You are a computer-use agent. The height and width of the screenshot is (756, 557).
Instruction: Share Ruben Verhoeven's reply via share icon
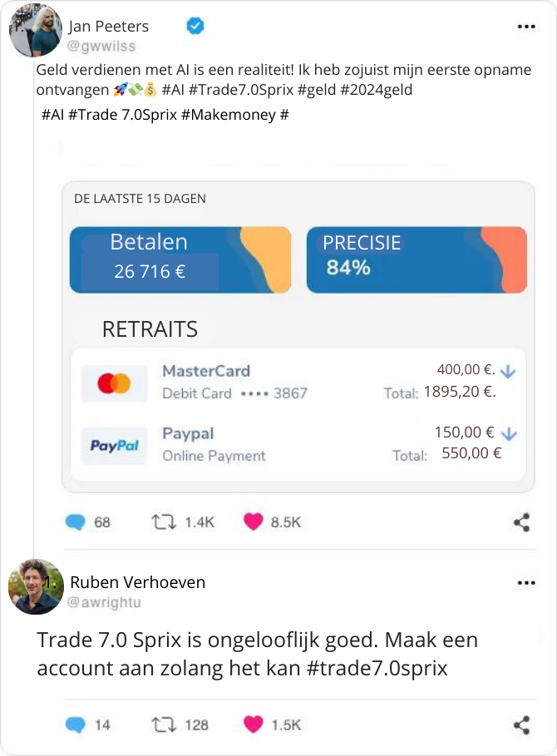click(522, 724)
